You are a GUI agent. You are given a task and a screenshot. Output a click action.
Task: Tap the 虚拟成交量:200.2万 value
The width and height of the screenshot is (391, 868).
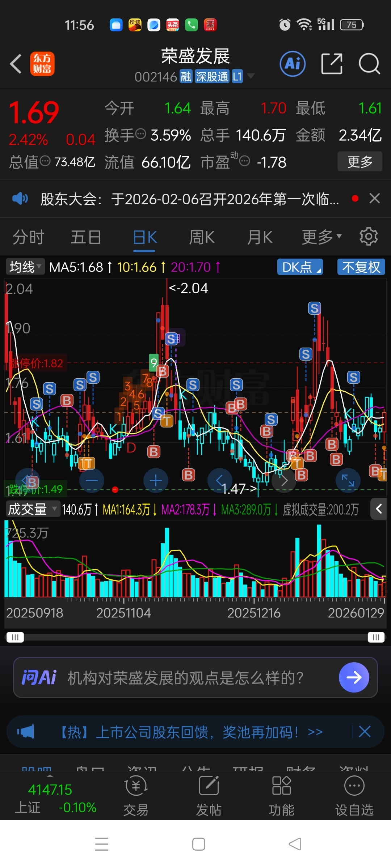click(320, 509)
